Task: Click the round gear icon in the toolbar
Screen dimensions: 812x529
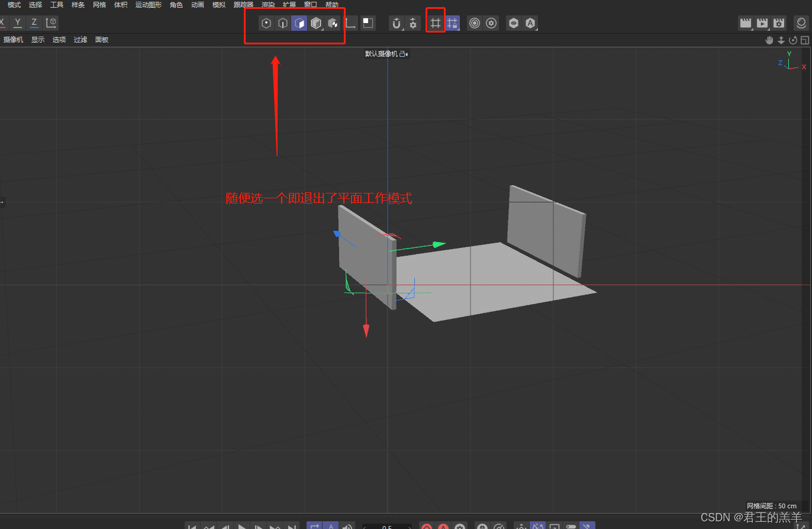Action: [491, 24]
